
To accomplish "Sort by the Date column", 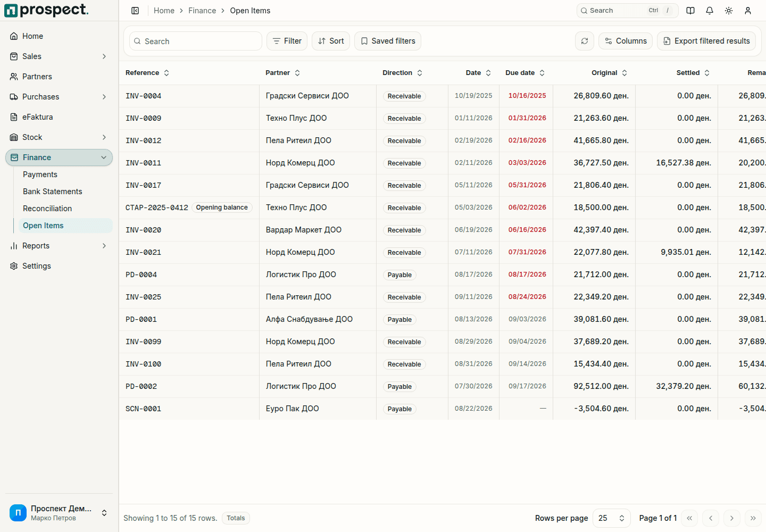I will [x=478, y=73].
